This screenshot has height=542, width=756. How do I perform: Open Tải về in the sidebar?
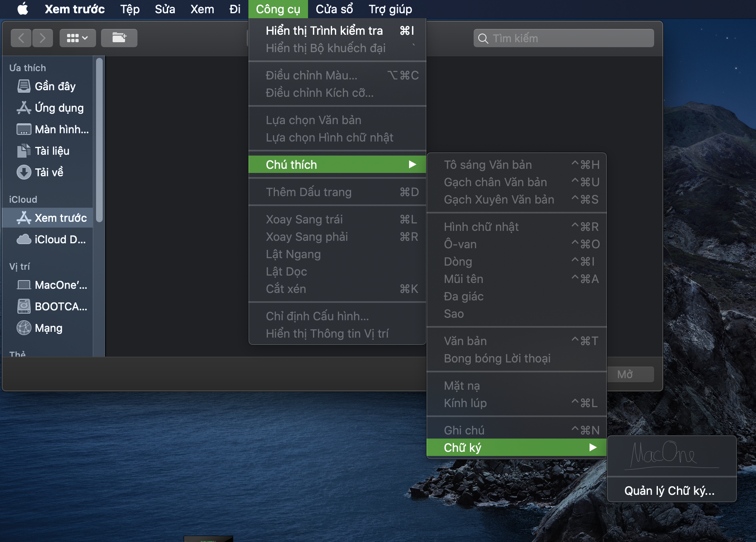pos(48,173)
